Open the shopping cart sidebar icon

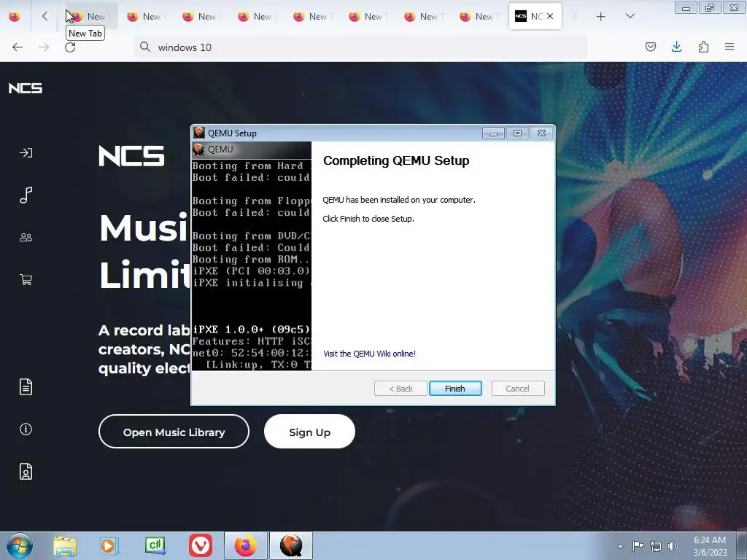(x=26, y=279)
